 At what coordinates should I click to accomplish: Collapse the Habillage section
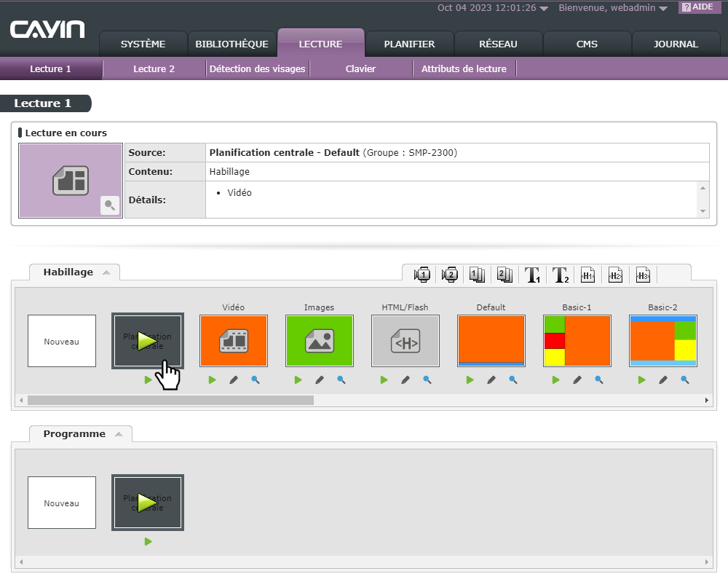pos(106,272)
